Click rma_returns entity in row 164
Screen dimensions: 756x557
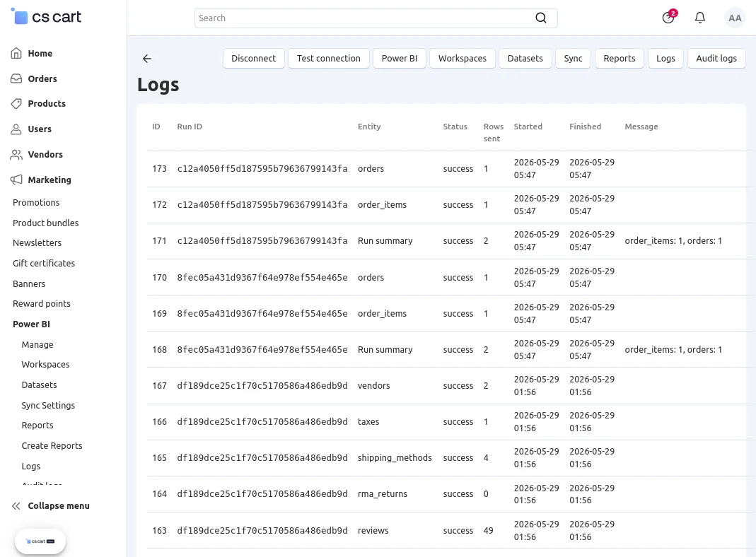pos(383,494)
